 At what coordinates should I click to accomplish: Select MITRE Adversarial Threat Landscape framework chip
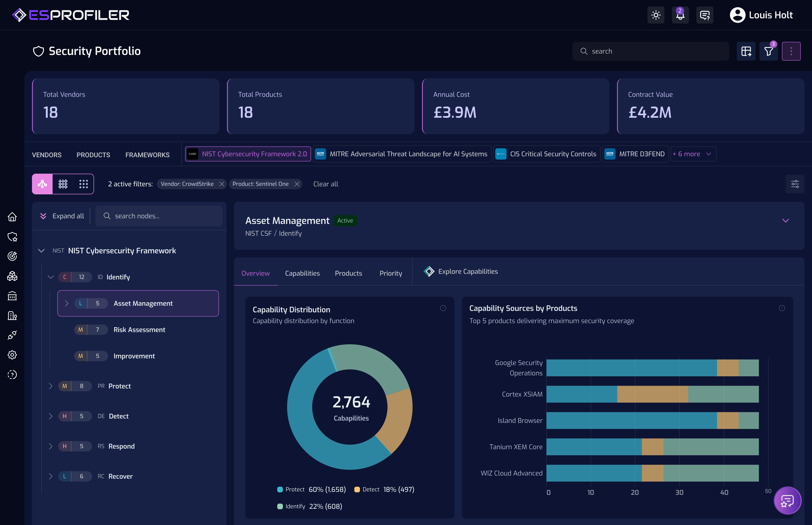tap(402, 154)
